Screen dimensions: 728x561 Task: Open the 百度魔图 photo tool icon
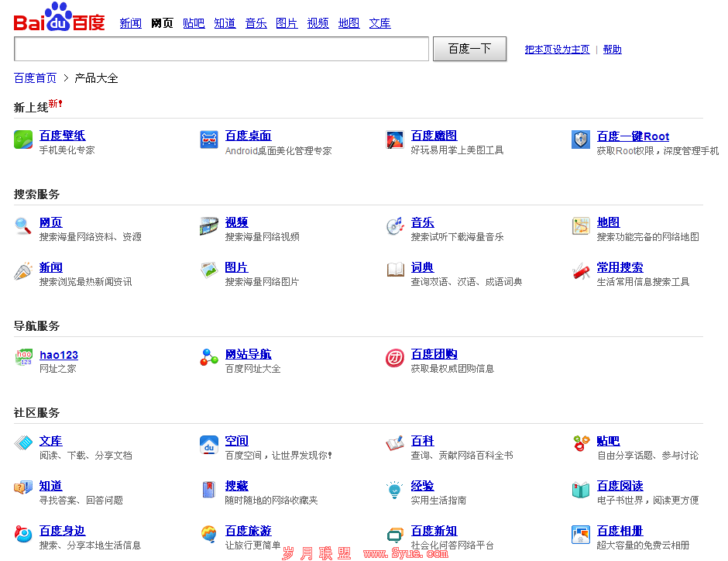(x=395, y=139)
